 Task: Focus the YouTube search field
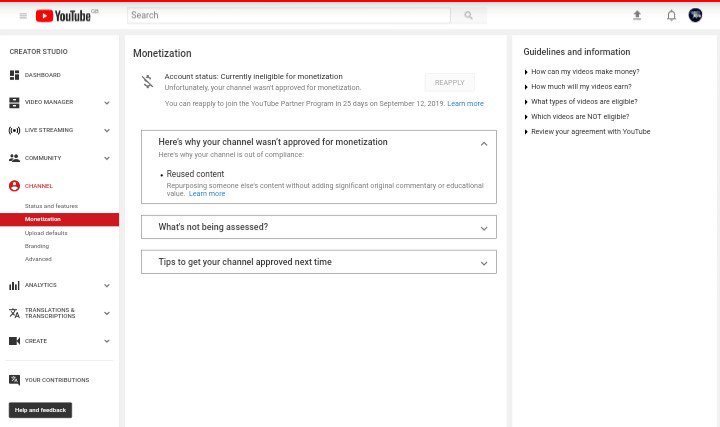(289, 15)
